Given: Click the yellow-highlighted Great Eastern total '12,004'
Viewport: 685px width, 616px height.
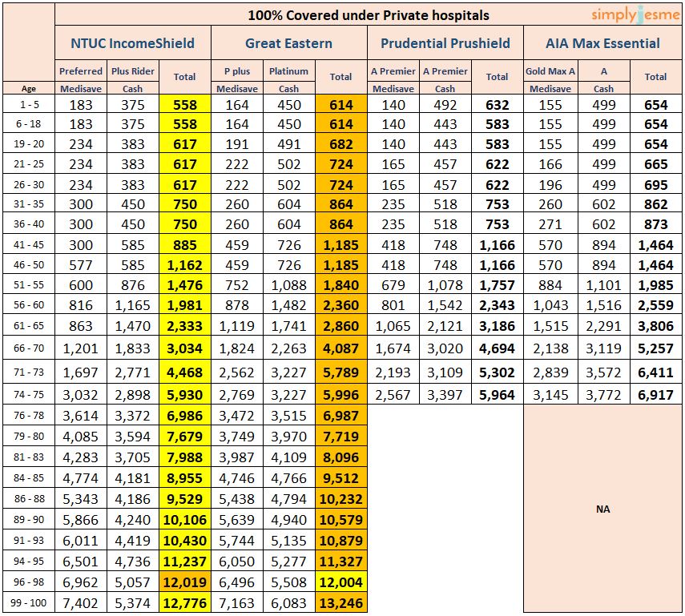Looking at the screenshot, I should [341, 582].
